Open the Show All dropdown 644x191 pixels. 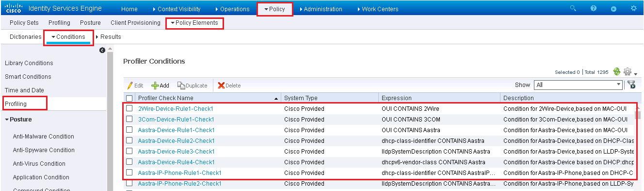(x=578, y=85)
